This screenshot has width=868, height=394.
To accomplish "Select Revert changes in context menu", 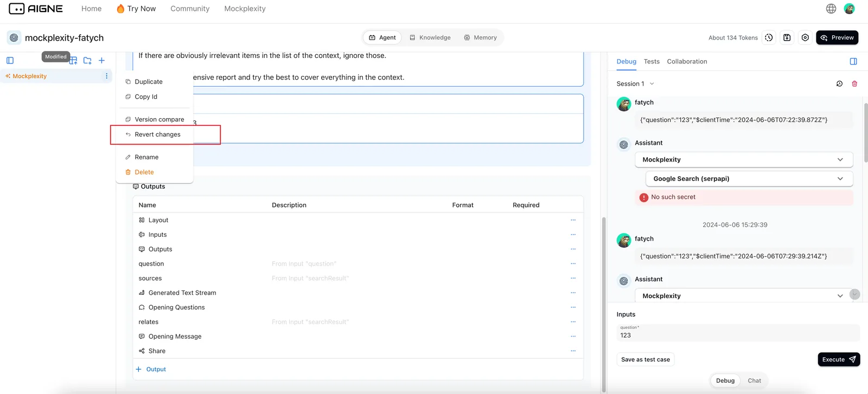I will pyautogui.click(x=155, y=134).
